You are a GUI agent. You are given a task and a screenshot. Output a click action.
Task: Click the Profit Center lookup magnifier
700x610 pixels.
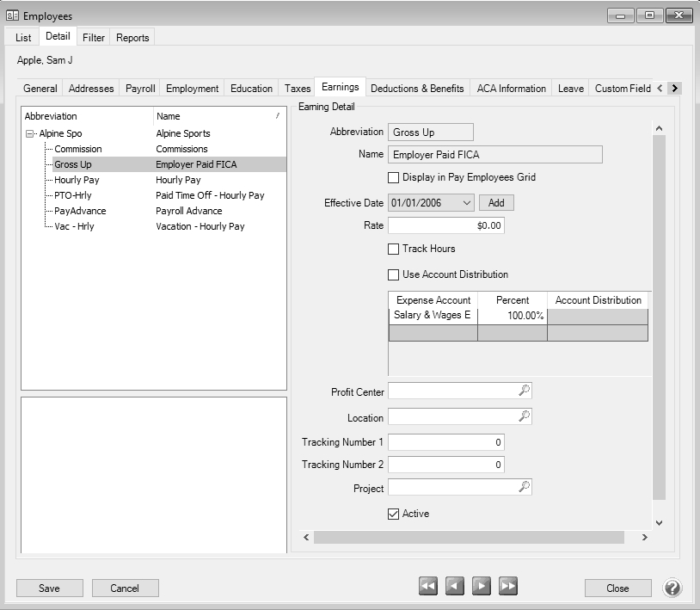[x=524, y=391]
